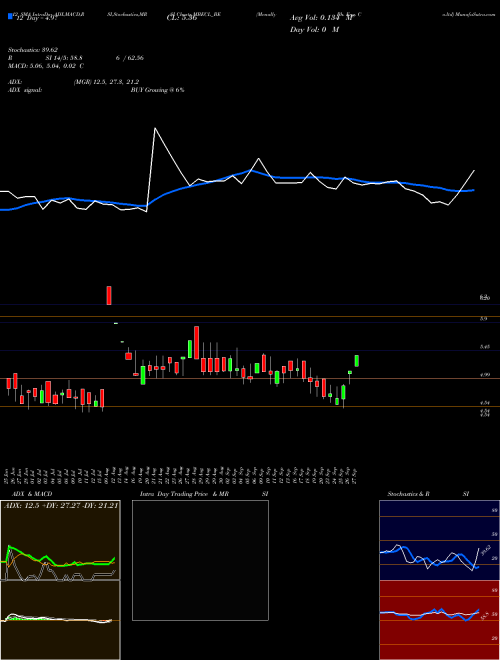Click the last green candlestick on the chart

click(357, 361)
